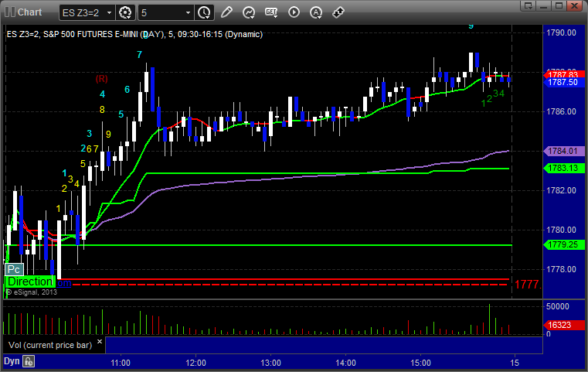Click the 1782.00 price axis label

562,190
